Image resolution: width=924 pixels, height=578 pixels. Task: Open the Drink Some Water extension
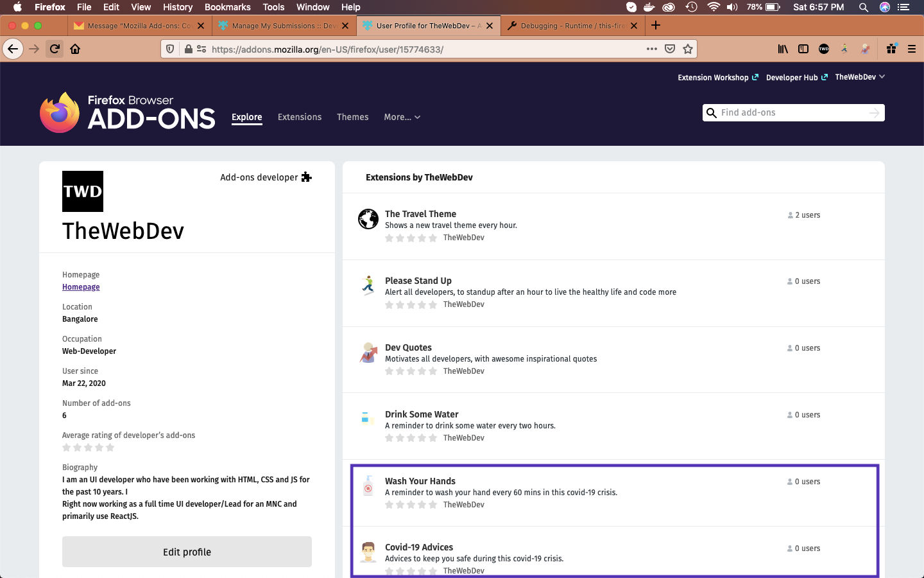422,414
